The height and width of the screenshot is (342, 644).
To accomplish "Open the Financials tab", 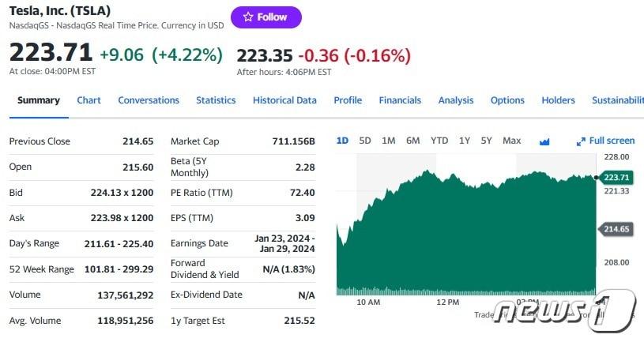I will (400, 100).
